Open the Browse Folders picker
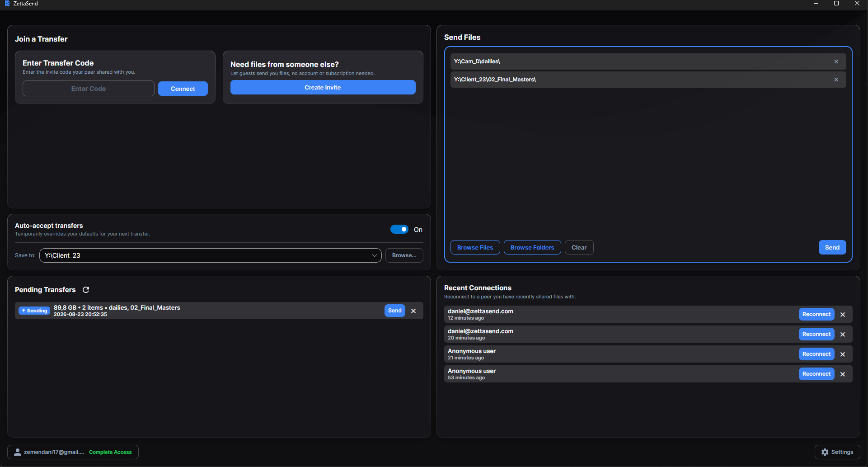 click(532, 247)
